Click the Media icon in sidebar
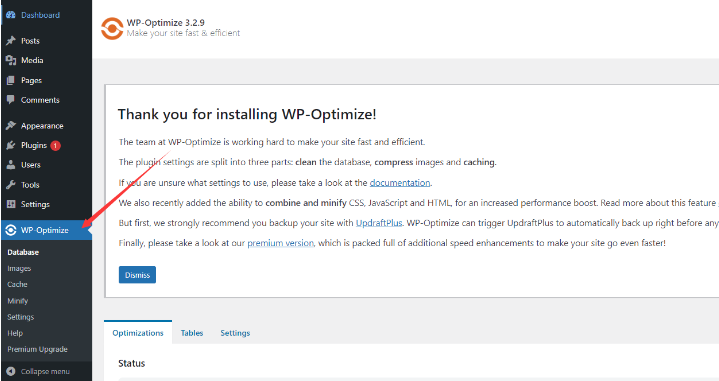 click(x=11, y=60)
